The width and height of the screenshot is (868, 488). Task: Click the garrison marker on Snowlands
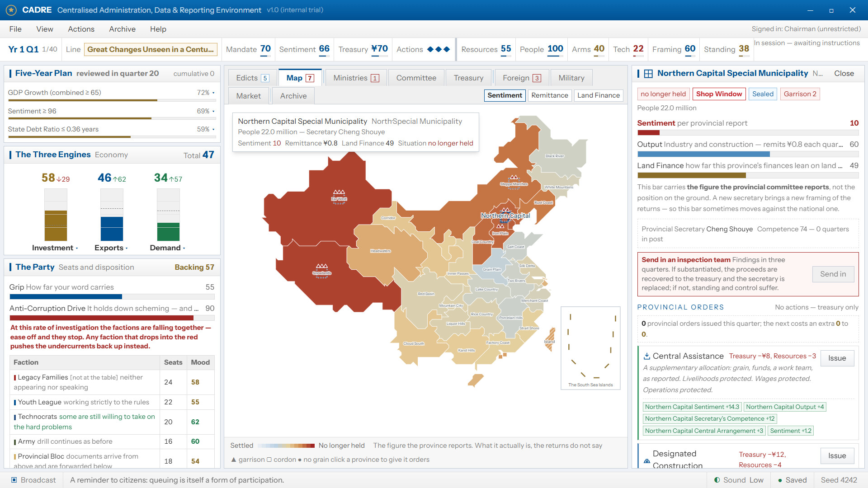pyautogui.click(x=322, y=267)
